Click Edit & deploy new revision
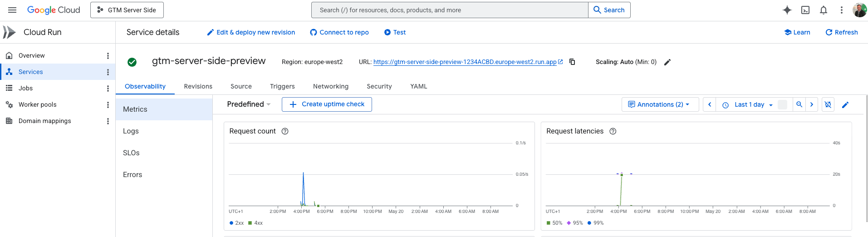Viewport: 868px width, 237px height. (x=251, y=32)
